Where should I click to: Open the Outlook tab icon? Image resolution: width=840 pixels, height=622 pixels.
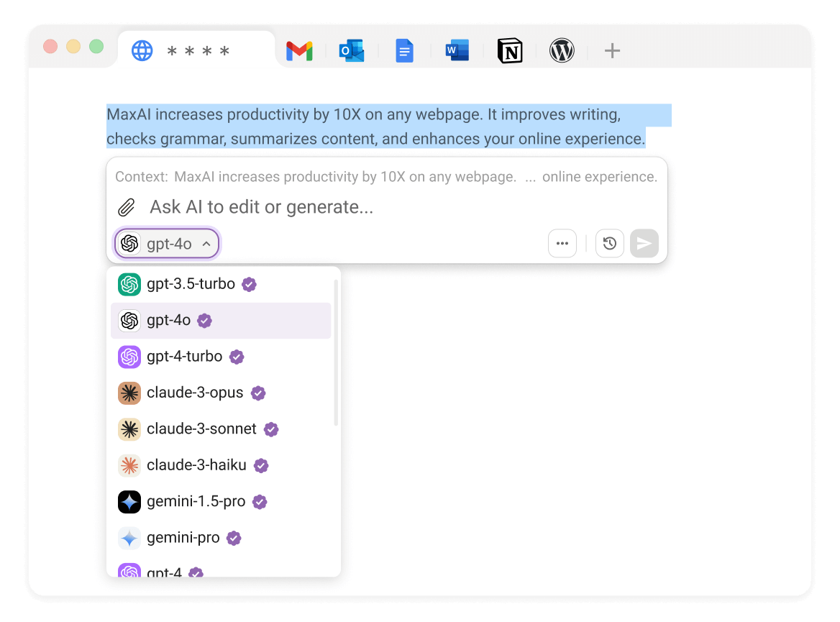352,51
